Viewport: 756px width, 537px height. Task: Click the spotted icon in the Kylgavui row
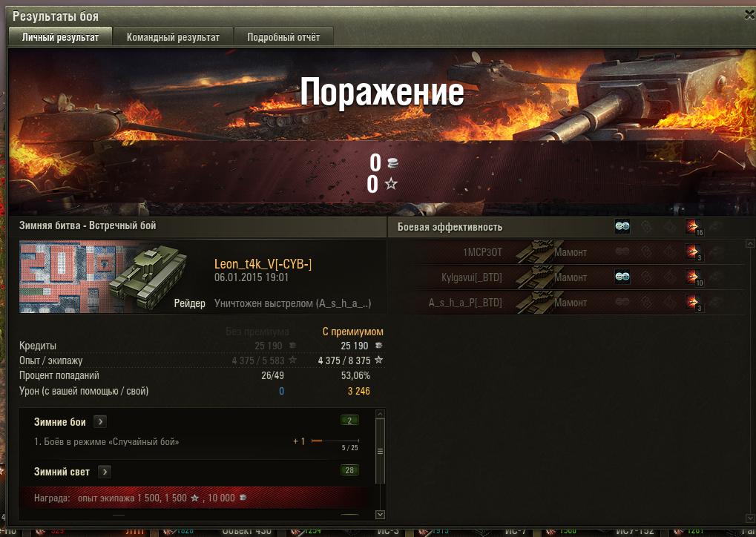pos(622,277)
